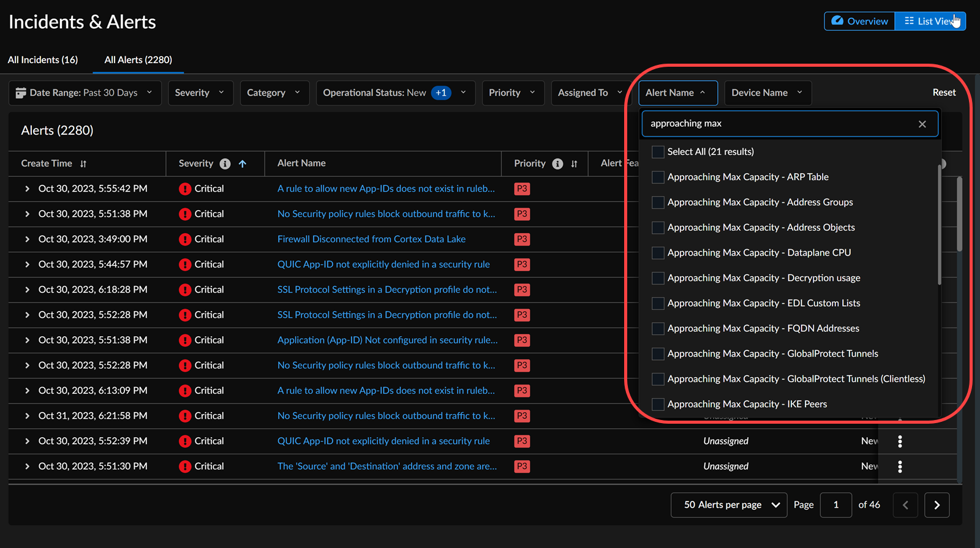
Task: Click the Priority column sort icon
Action: pos(574,163)
